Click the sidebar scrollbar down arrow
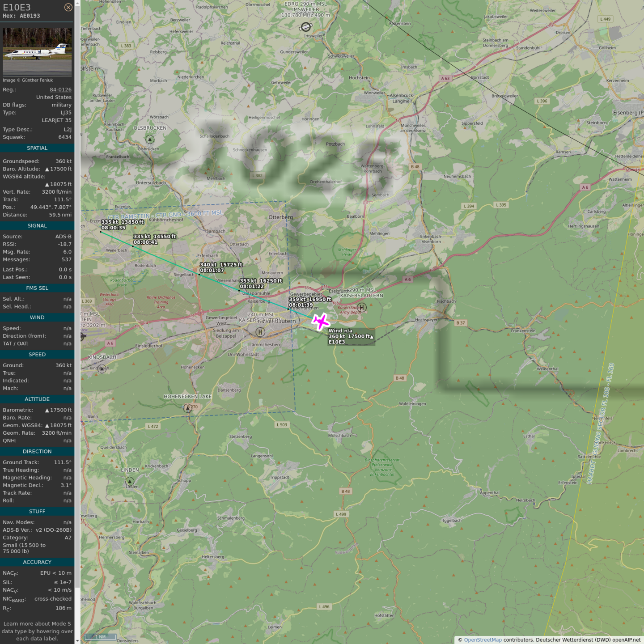The height and width of the screenshot is (644, 644). click(77, 640)
